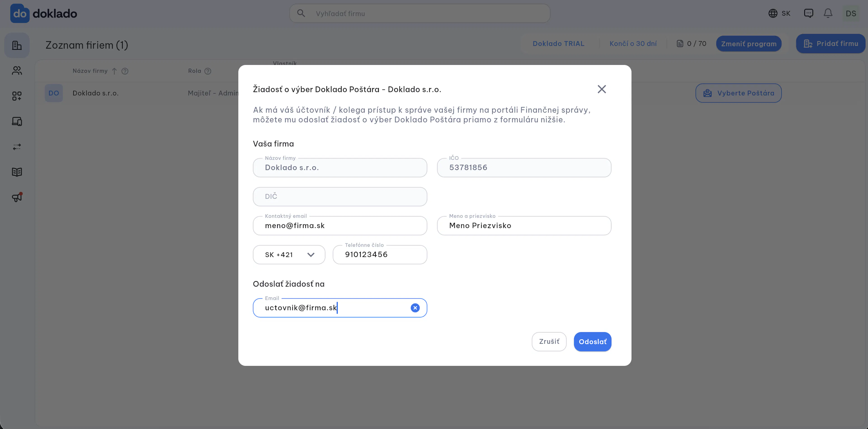Click the DO company avatar

pos(54,93)
